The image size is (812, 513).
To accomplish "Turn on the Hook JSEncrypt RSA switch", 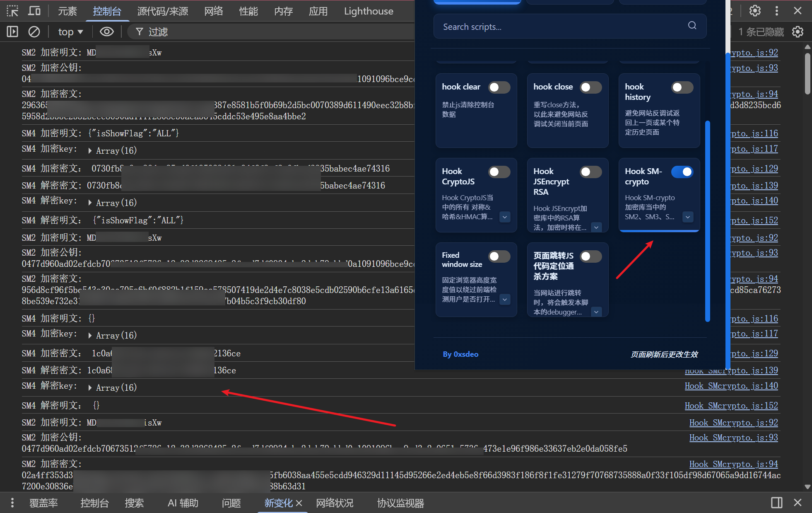I will coord(590,172).
